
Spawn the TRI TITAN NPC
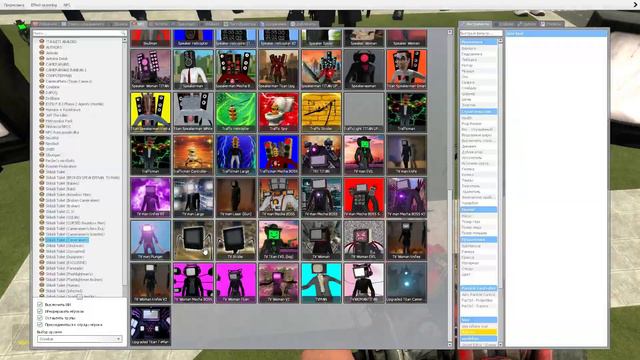coord(321,155)
